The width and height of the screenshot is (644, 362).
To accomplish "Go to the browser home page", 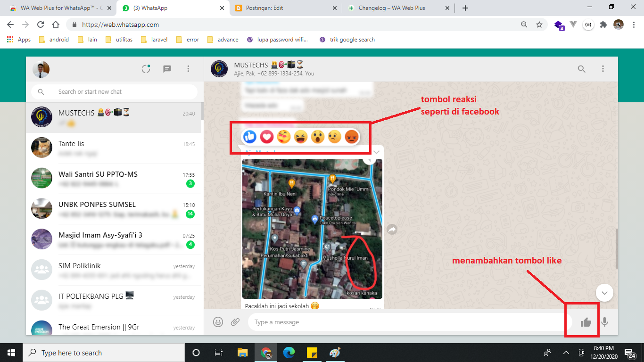I will coord(56,25).
